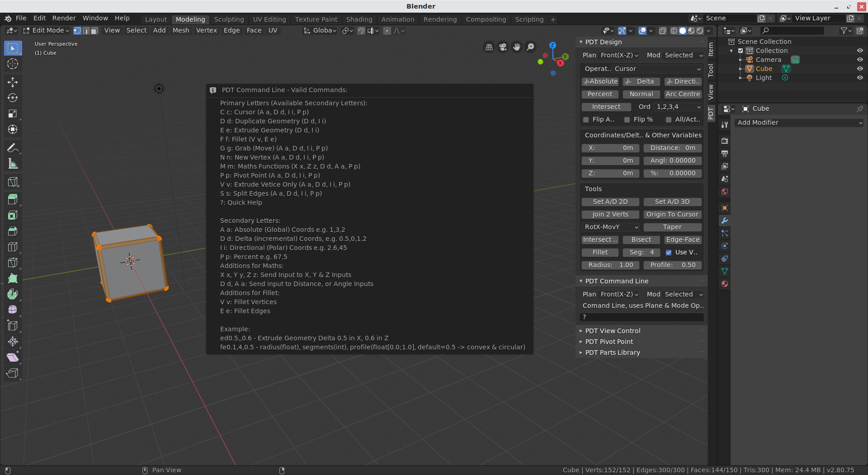Click the Arc Centre button
Viewport: 868px width, 475px height.
(x=683, y=94)
